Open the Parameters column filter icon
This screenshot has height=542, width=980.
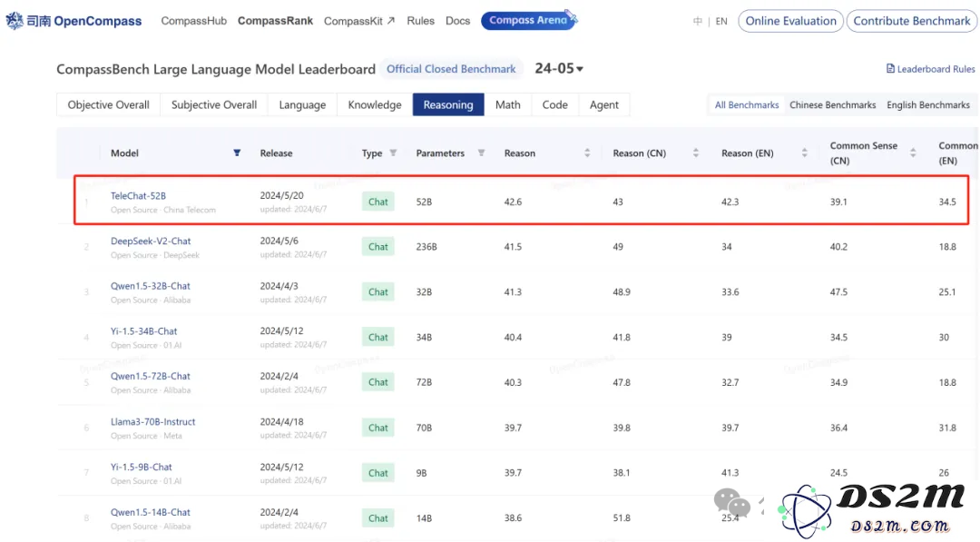pos(481,153)
